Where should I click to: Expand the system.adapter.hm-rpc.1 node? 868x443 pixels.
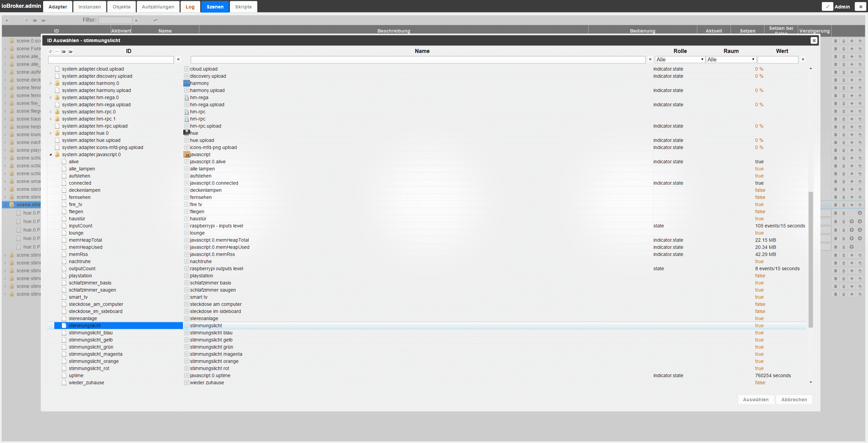(x=51, y=119)
